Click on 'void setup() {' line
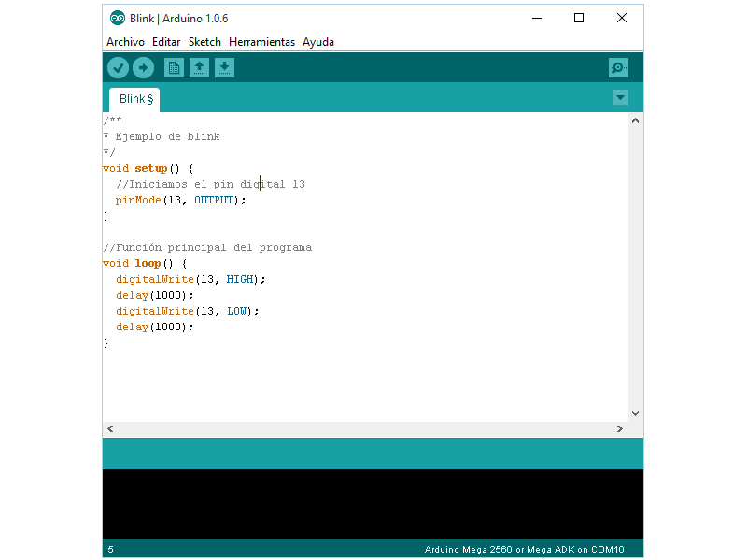 click(x=148, y=169)
